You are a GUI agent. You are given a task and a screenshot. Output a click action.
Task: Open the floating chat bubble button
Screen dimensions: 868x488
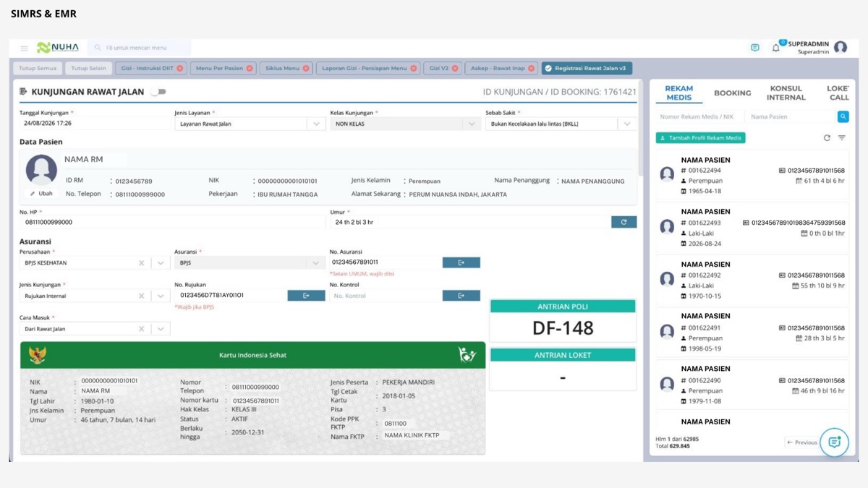point(834,442)
